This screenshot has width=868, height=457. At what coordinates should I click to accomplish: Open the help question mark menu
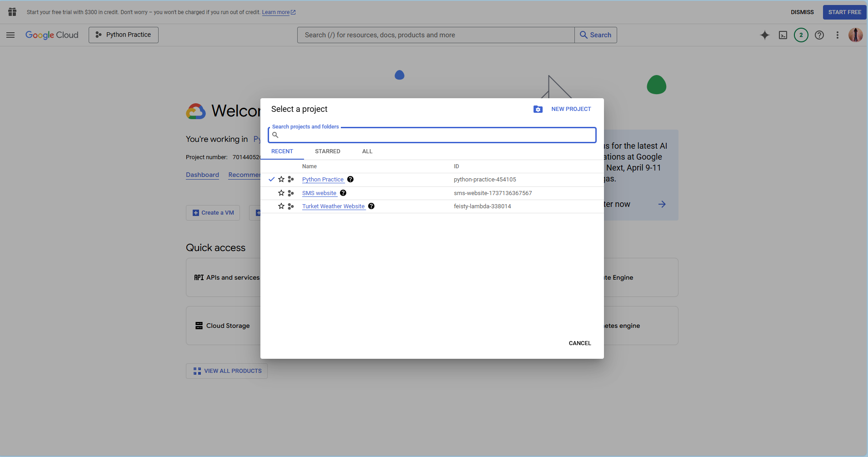(x=819, y=35)
